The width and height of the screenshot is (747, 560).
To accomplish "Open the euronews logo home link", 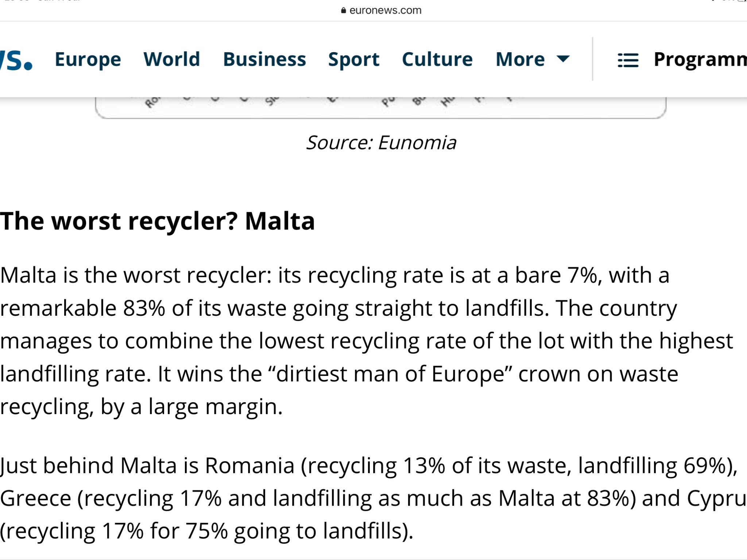I will 16,59.
